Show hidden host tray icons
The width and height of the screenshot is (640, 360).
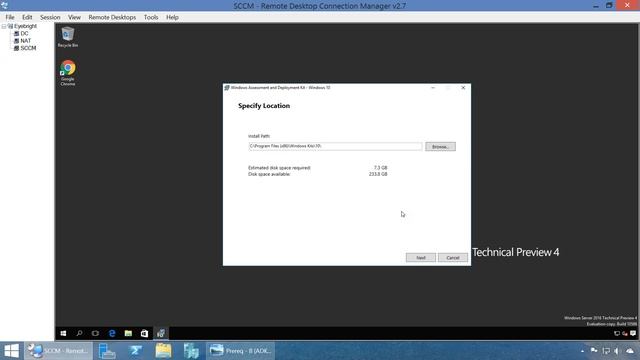pos(582,351)
